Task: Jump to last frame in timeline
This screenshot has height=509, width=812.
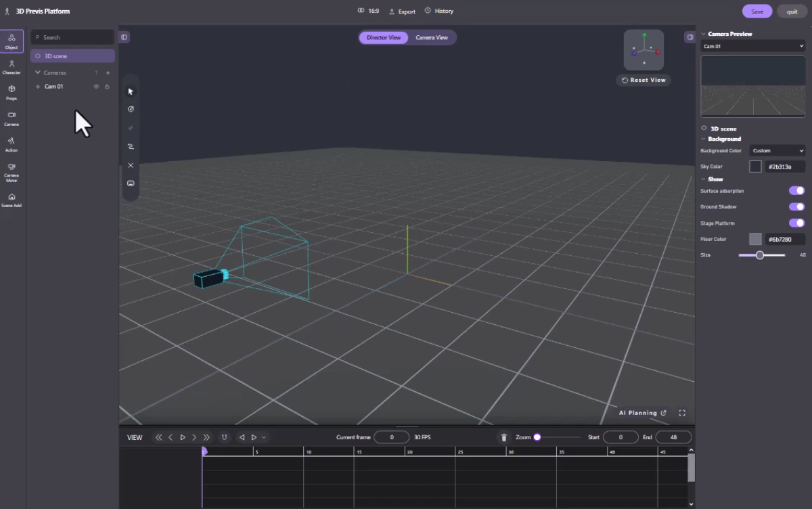Action: (206, 437)
